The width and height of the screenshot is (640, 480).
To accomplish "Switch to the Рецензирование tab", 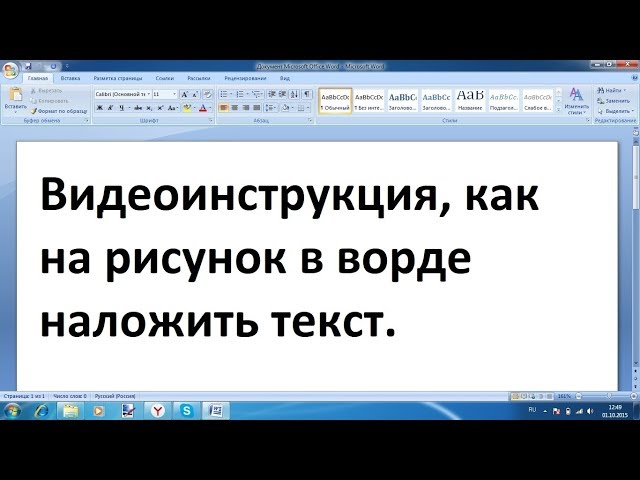I will (x=245, y=78).
